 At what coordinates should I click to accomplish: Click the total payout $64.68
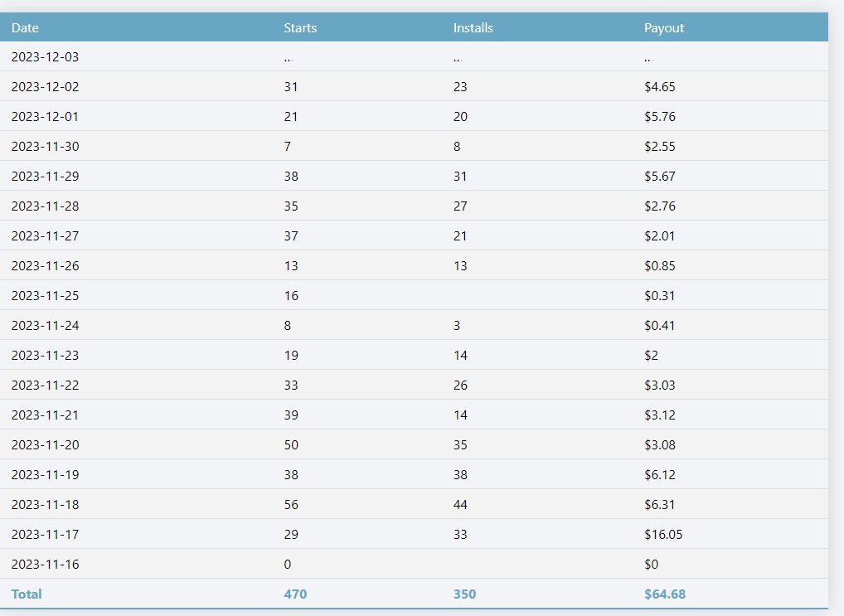click(x=665, y=594)
